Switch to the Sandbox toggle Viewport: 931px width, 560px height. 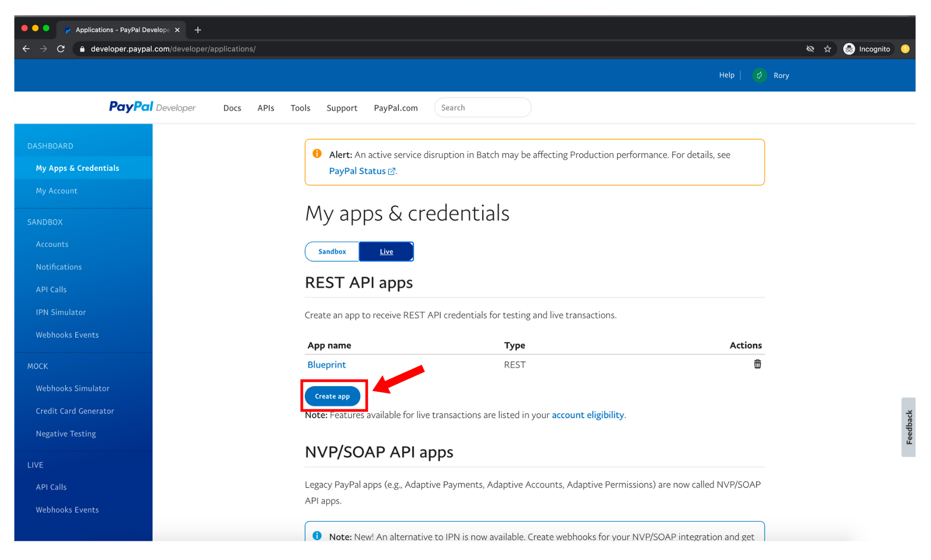click(x=332, y=252)
